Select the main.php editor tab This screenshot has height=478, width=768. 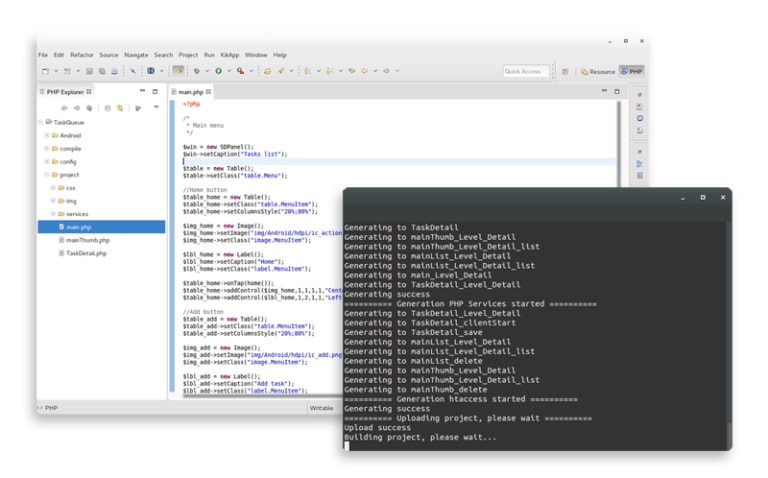tap(191, 92)
